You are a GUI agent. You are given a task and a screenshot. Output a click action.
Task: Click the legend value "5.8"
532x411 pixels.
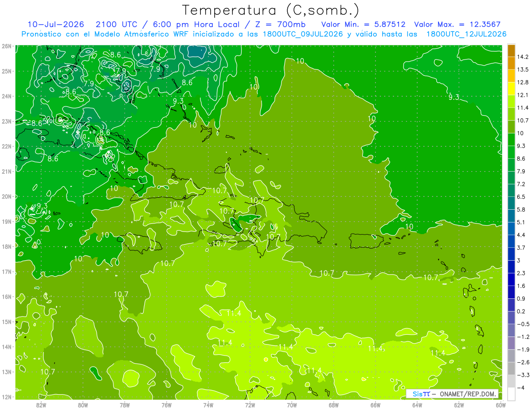[521, 209]
